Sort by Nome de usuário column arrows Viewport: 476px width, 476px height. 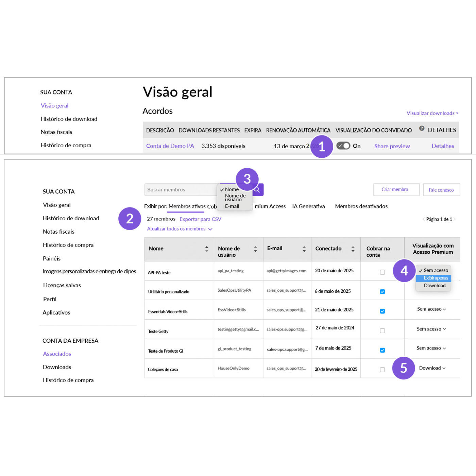click(x=255, y=249)
